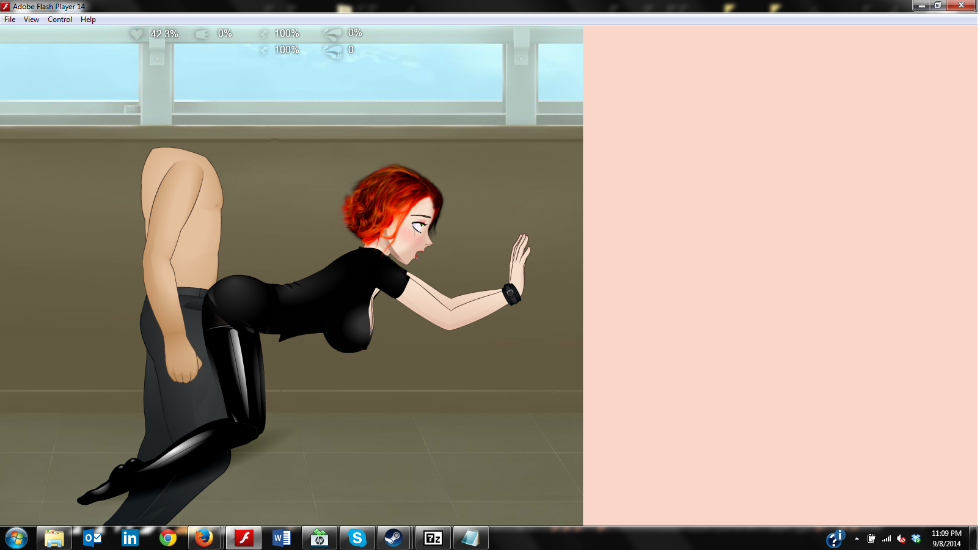The image size is (980, 550).
Task: Switch to Adobe Flash Player taskbar icon
Action: coord(244,538)
